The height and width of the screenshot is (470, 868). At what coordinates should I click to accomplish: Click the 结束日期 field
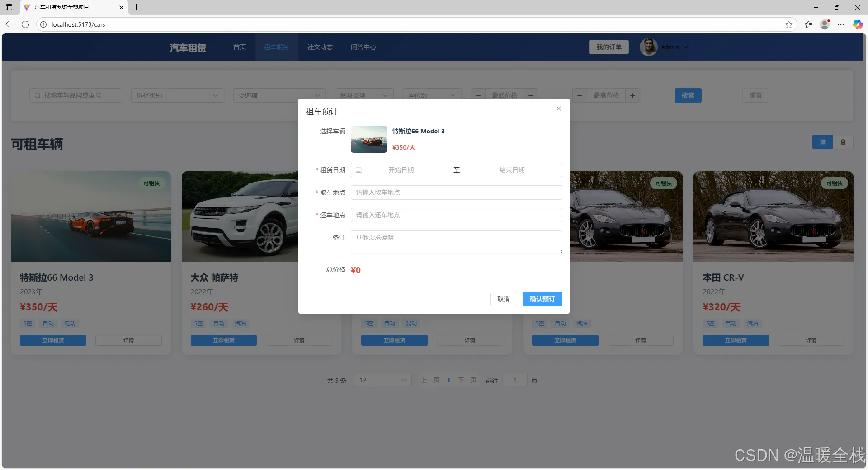click(512, 170)
